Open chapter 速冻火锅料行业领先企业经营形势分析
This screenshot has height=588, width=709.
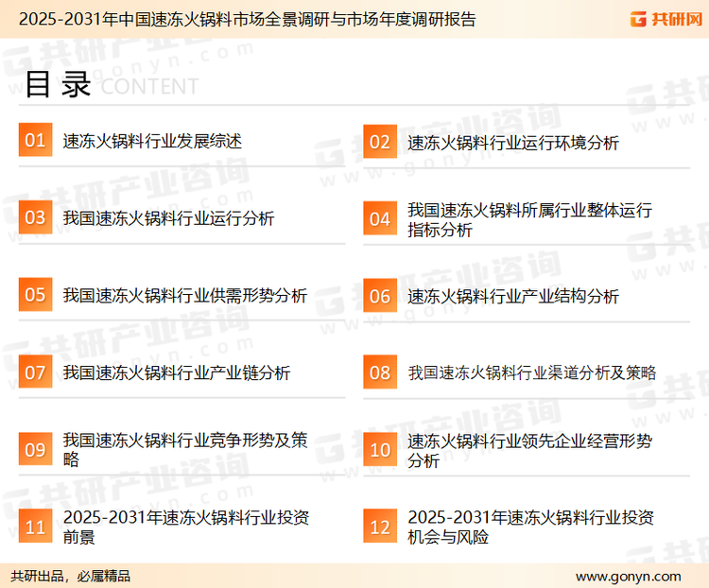[x=529, y=451]
